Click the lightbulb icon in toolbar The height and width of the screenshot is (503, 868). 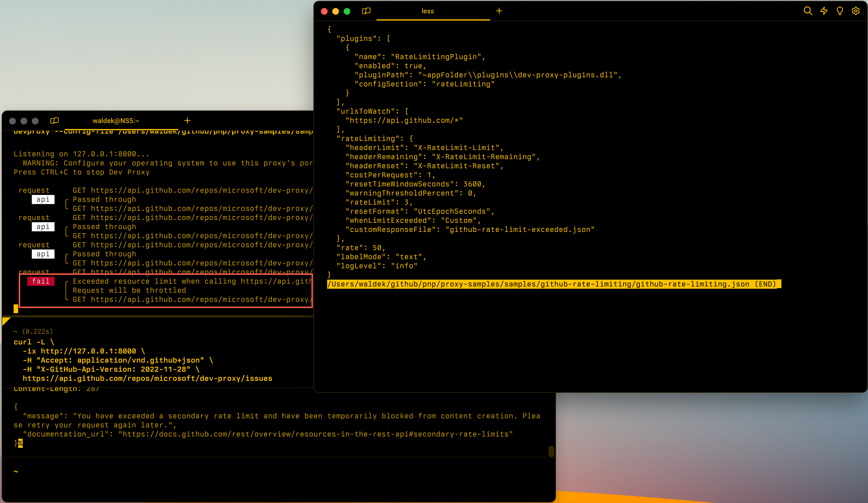point(840,11)
